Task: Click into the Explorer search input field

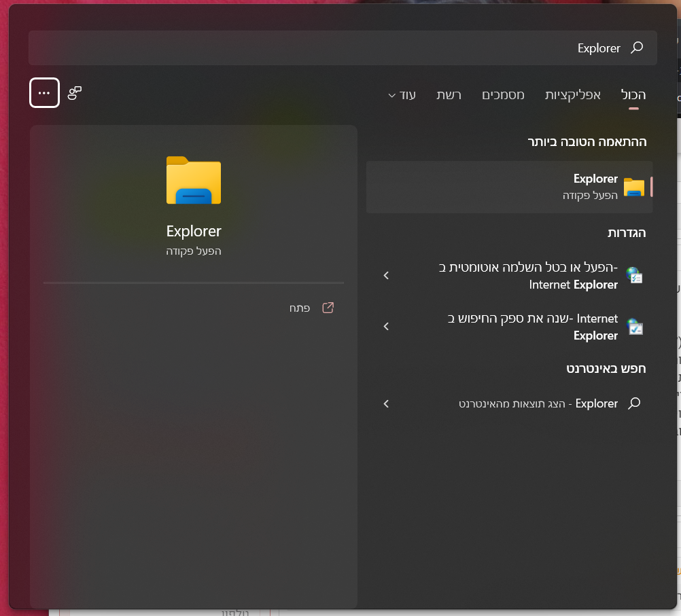Action: coord(343,48)
